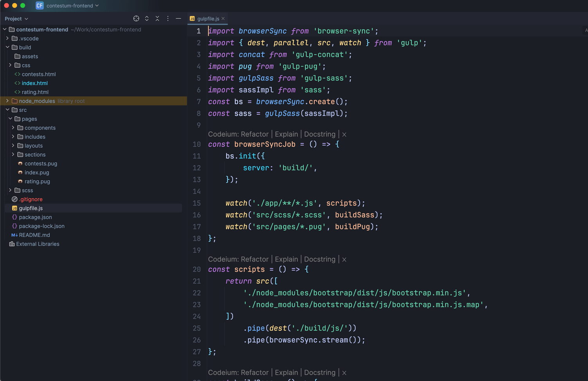Expand the node_modules folder

(x=7, y=101)
